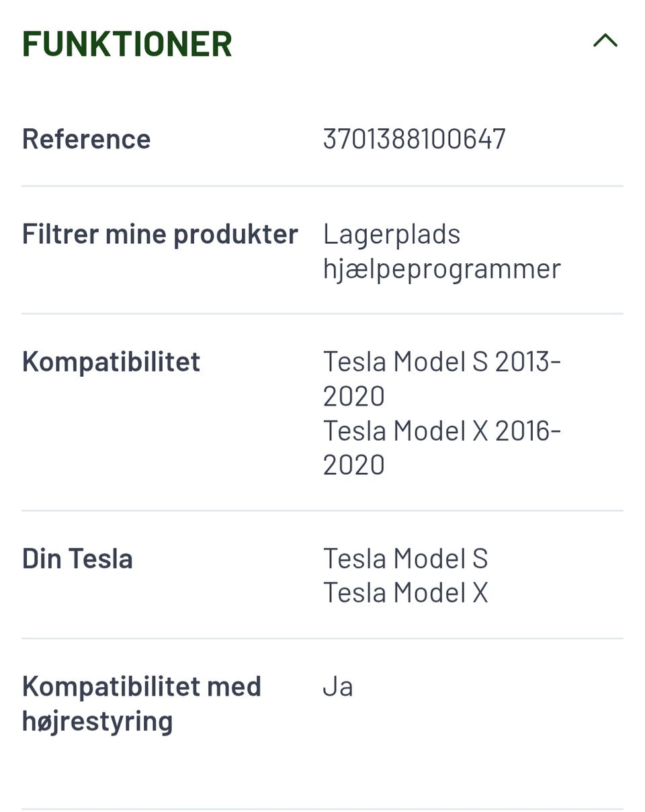Select the Reference row label
Viewport: 645px width, 812px height.
click(x=86, y=139)
